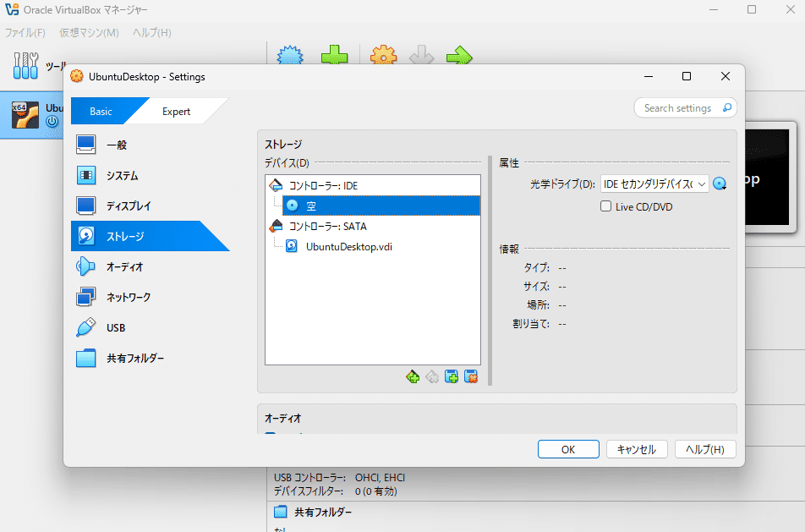
Task: Select the コントローラー: IDE tree row
Action: (373, 185)
